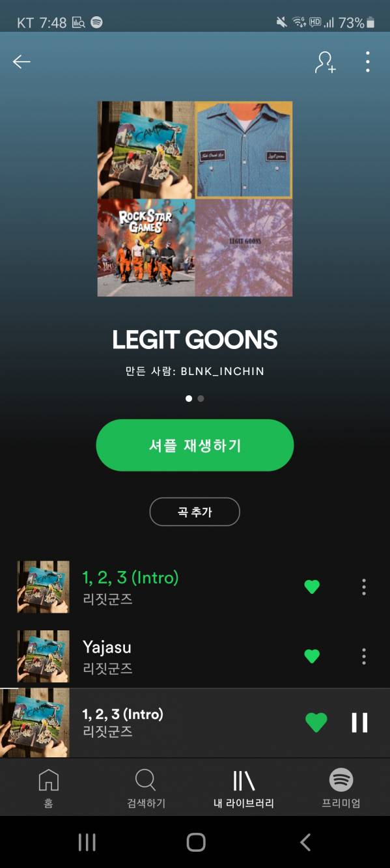Viewport: 390px width, 868px height.
Task: Tap the second page indicator dot
Action: point(201,399)
